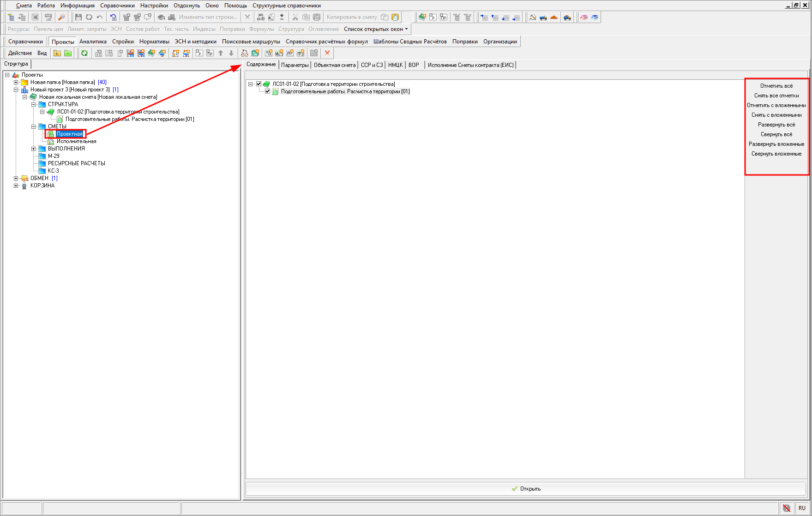
Task: Click the green refresh arrows icon
Action: (84, 53)
